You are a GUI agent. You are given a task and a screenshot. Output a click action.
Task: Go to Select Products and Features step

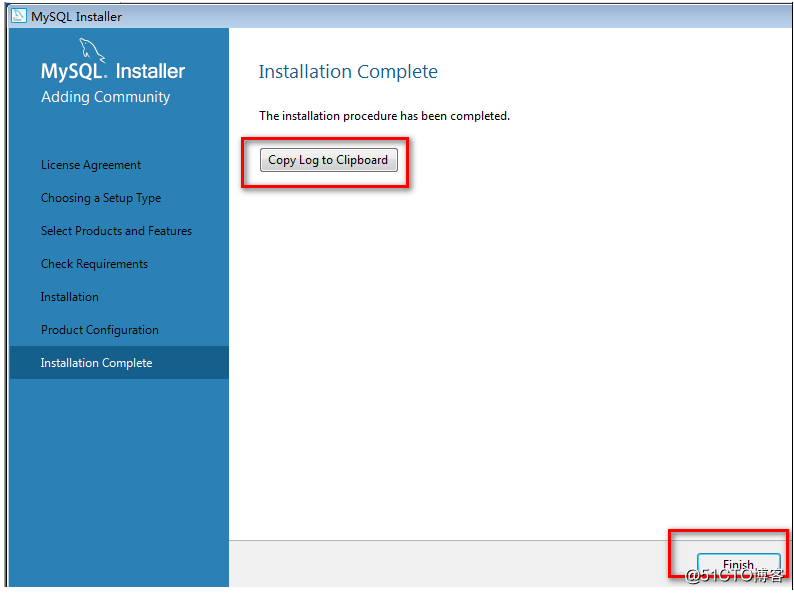click(116, 231)
